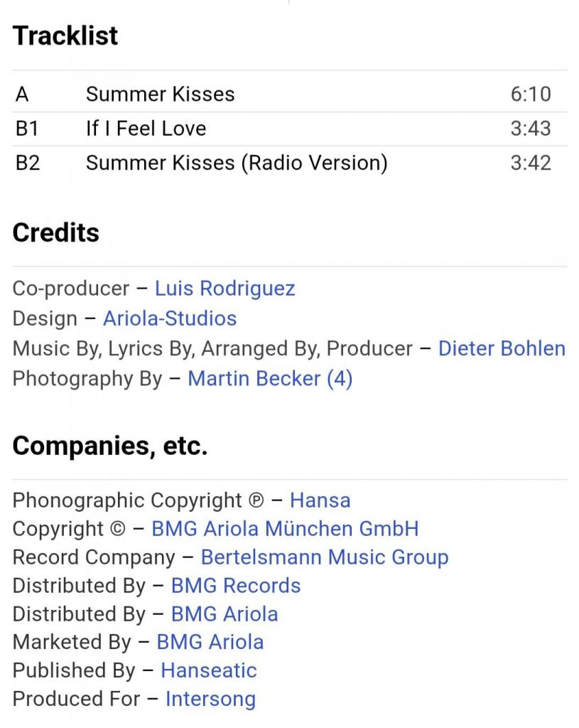Click the 6:10 track duration
Viewport: 579px width, 728px height.
(x=530, y=94)
